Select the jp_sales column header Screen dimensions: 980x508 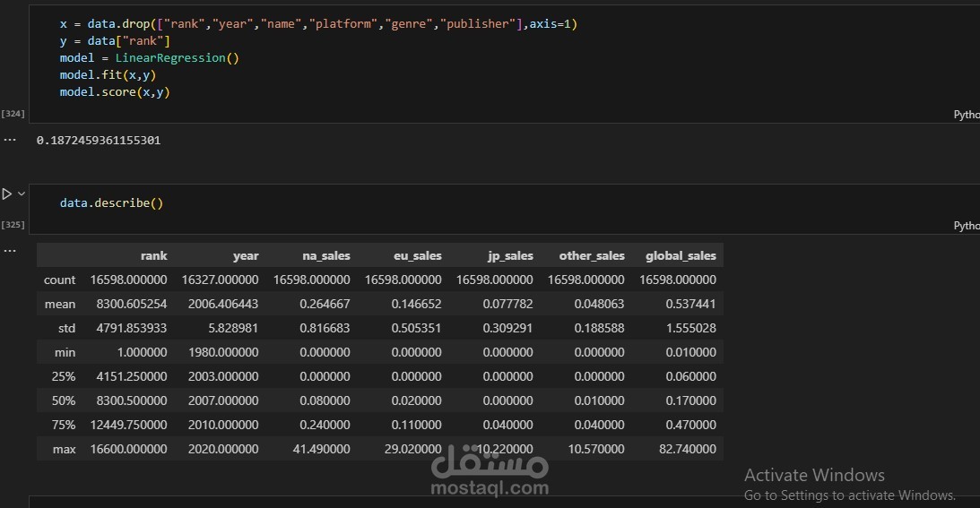tap(511, 255)
